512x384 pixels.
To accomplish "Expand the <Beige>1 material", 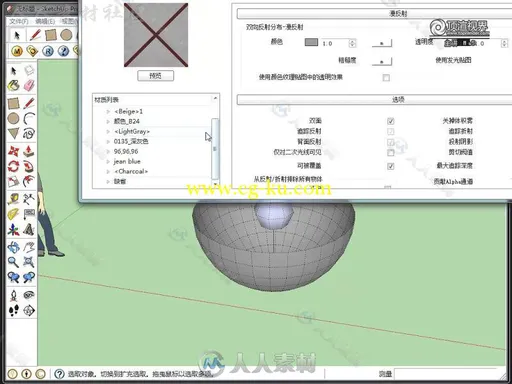I will 108,111.
